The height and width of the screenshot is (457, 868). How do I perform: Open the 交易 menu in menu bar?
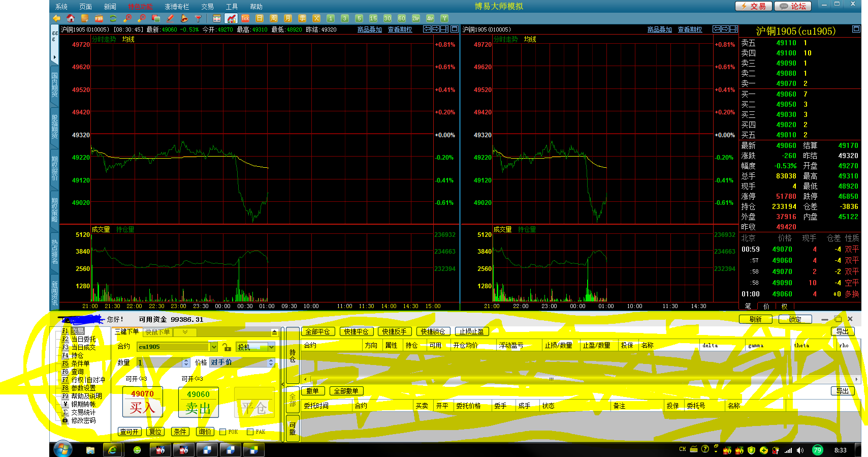point(207,7)
